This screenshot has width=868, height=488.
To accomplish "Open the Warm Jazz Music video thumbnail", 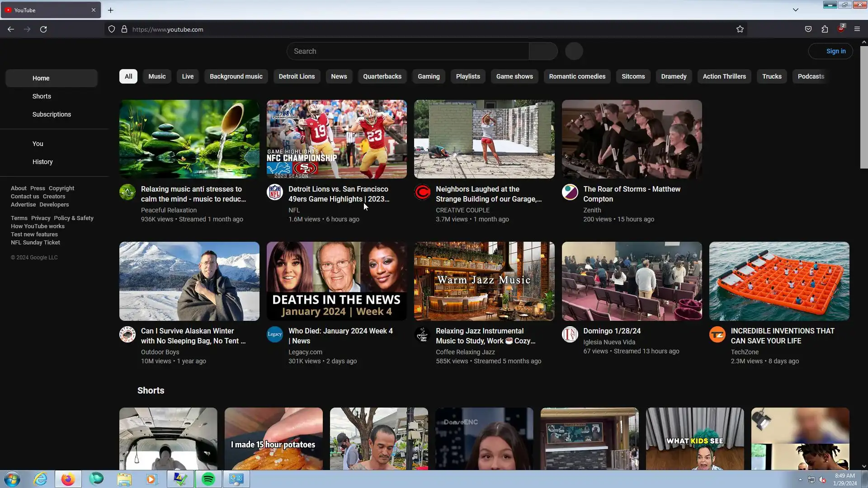I will [484, 281].
